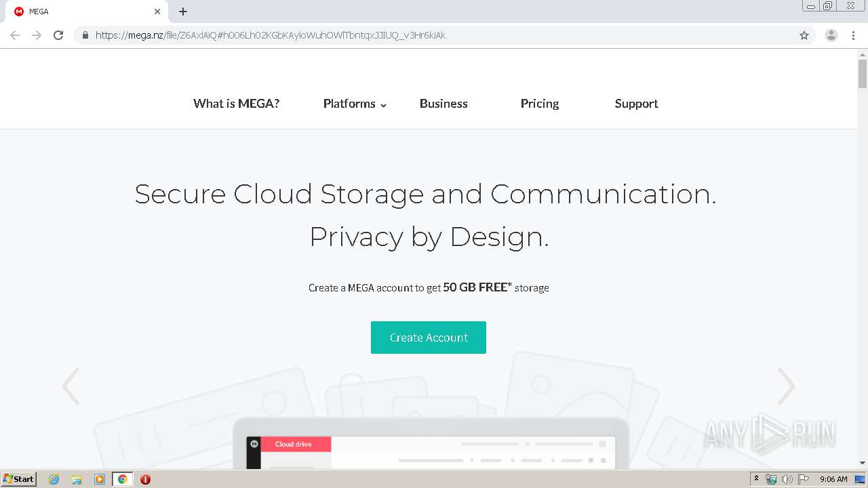This screenshot has height=488, width=868.
Task: Open Action Center flag icon
Action: [x=804, y=479]
